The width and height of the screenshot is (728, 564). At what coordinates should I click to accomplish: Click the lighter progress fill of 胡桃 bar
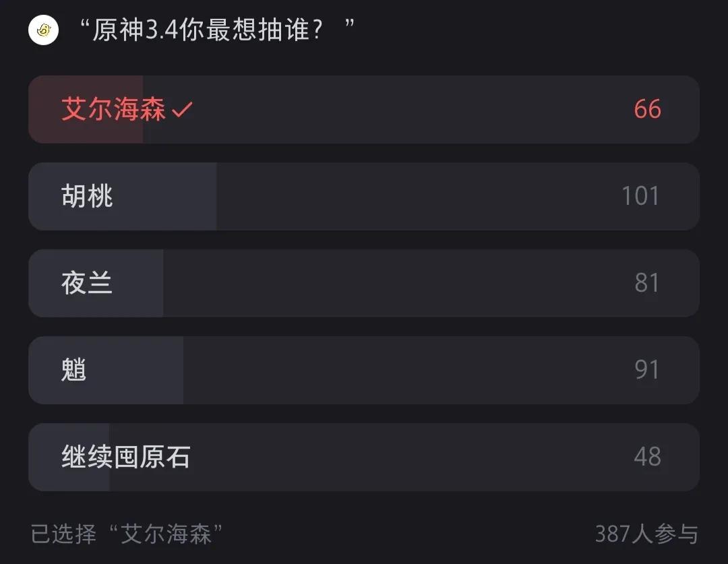123,196
